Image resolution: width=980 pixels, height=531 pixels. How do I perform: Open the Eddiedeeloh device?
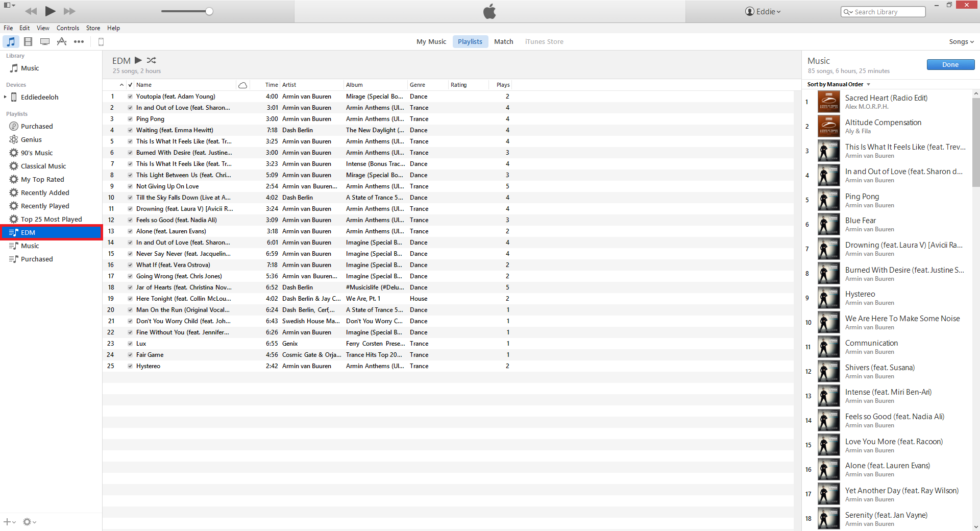(x=39, y=97)
